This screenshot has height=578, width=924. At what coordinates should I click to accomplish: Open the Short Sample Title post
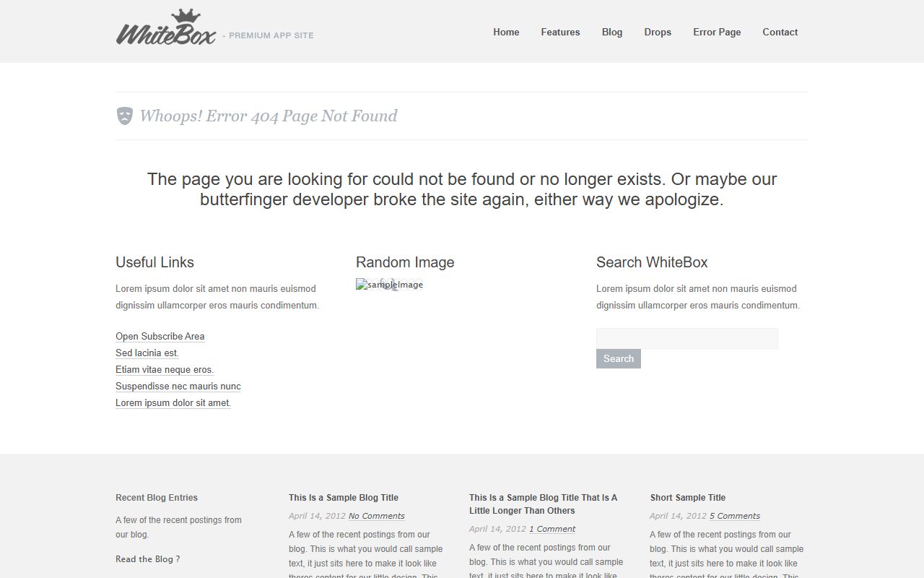pyautogui.click(x=688, y=497)
